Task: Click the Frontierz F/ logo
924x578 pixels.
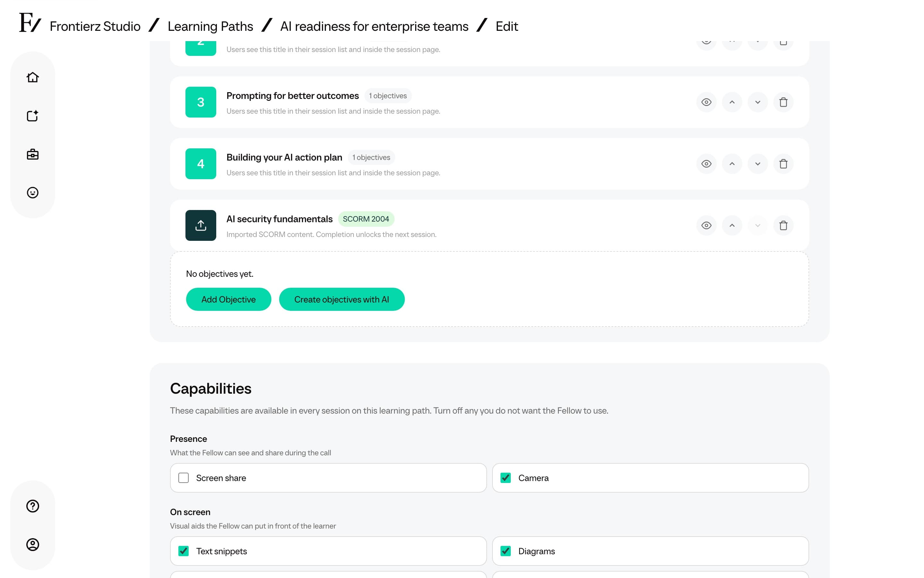Action: (x=30, y=23)
